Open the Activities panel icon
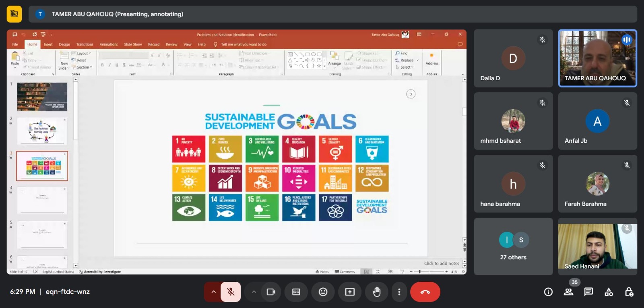 click(609, 292)
